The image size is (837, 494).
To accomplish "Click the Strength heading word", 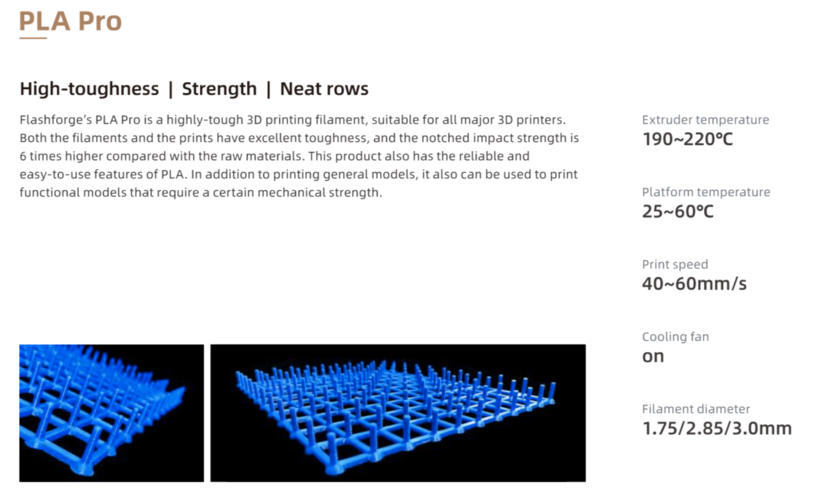I will pyautogui.click(x=219, y=89).
